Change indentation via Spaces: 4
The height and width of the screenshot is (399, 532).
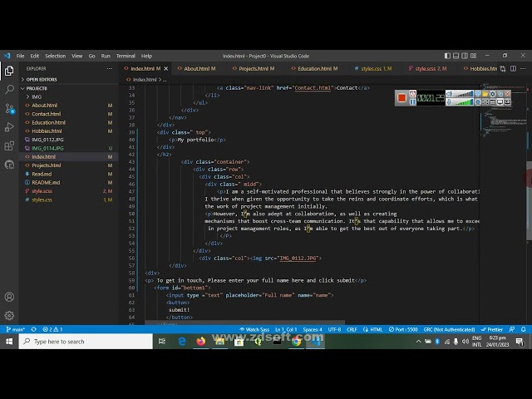(313, 329)
